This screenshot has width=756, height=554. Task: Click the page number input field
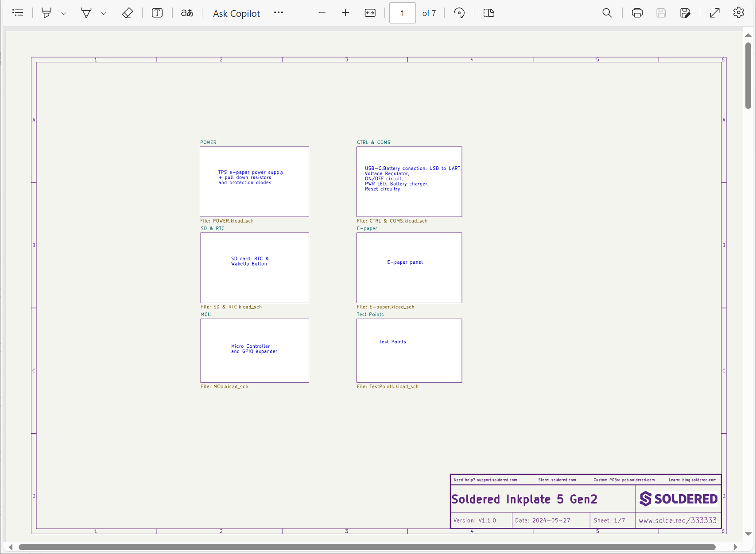coord(402,13)
